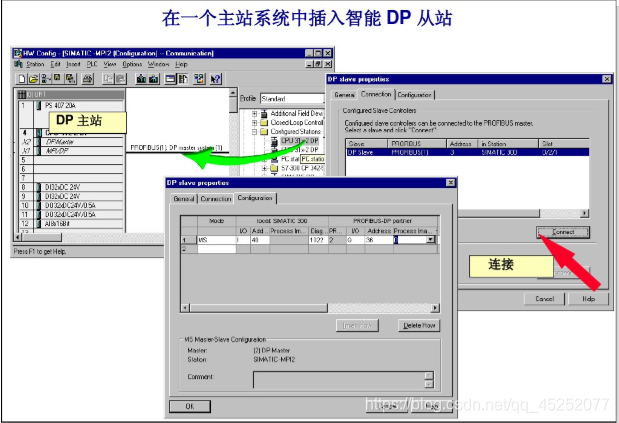Click the HW Config station menu icon
619x423 pixels.
(18, 64)
